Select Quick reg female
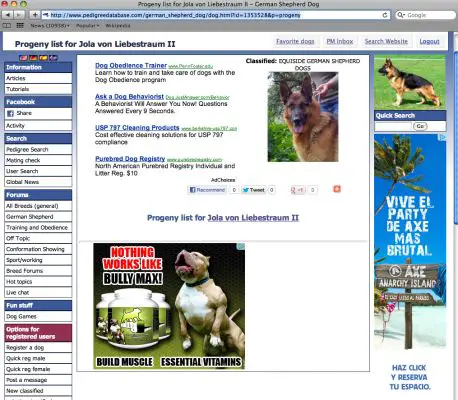This screenshot has height=400, width=458. tap(38, 369)
